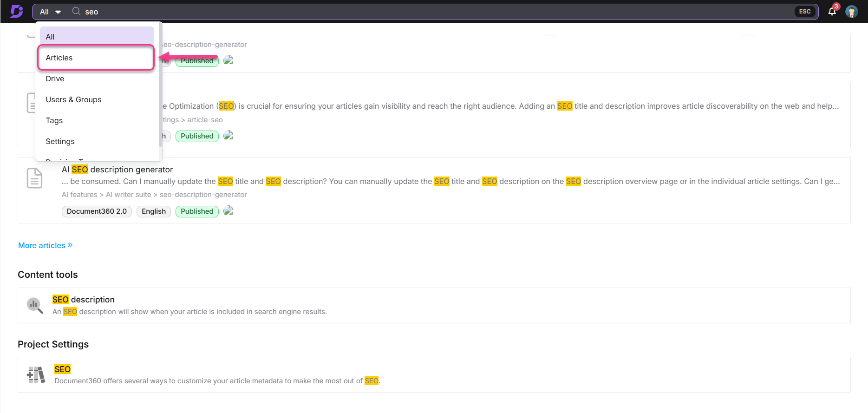Click the SEO description chart icon
Viewport: 868px width, 413px height.
click(35, 306)
